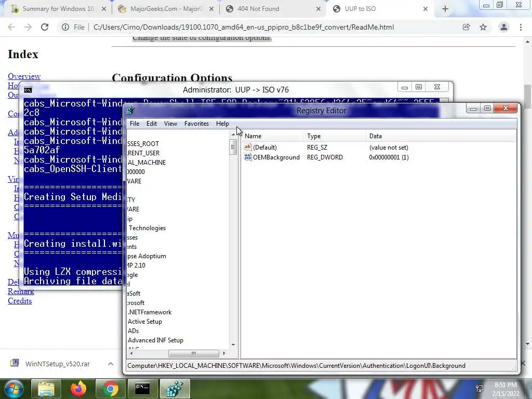
Task: Click registry tree horizontal scroll right arrow
Action: (224, 353)
